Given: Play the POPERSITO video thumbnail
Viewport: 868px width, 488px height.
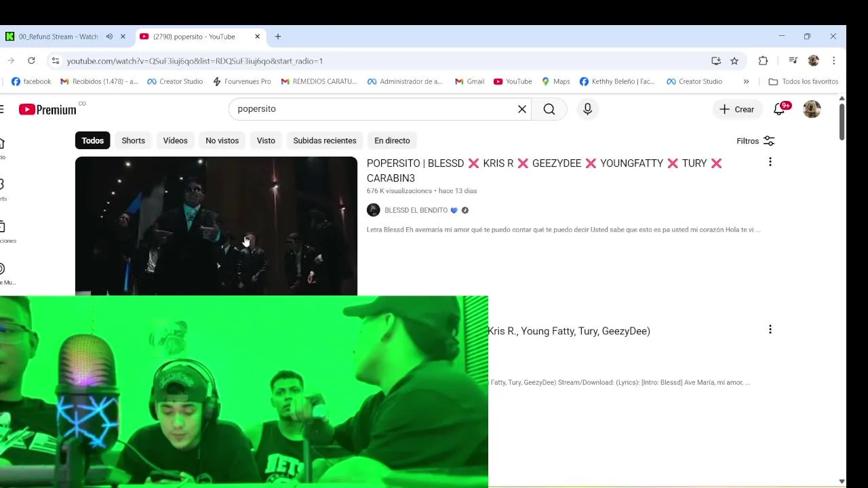Looking at the screenshot, I should pos(216,226).
